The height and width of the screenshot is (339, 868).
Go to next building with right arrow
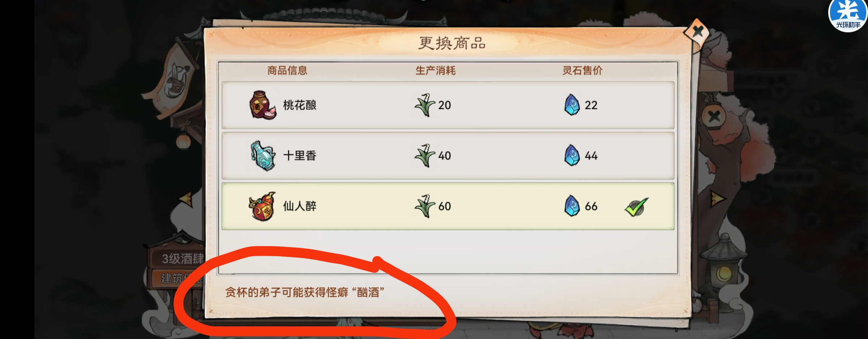[x=717, y=199]
